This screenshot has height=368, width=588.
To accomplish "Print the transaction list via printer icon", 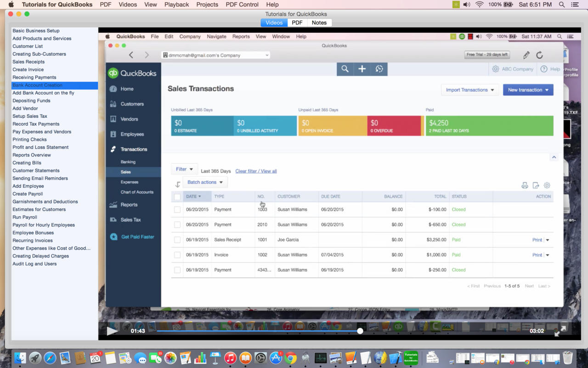I will pyautogui.click(x=525, y=185).
